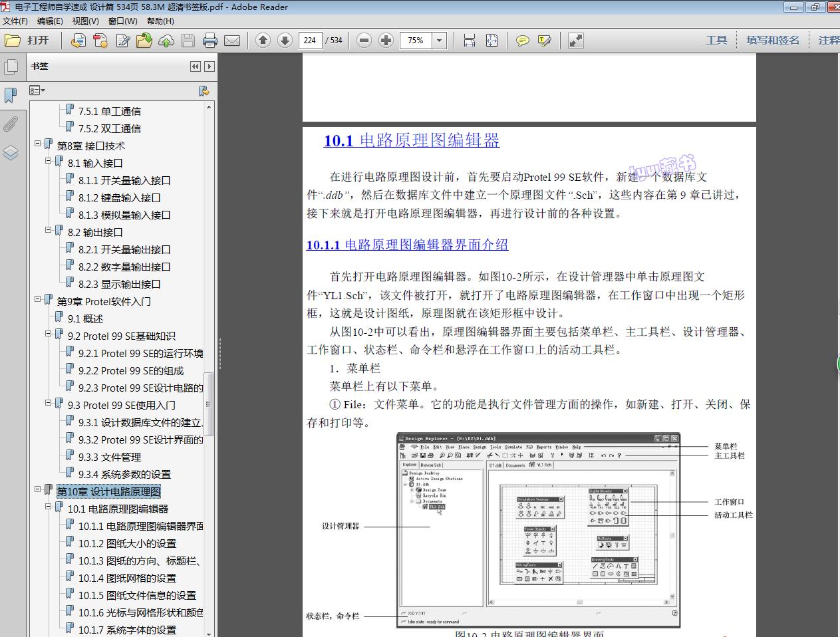Click the zoom percentage field showing 75%

pos(416,41)
